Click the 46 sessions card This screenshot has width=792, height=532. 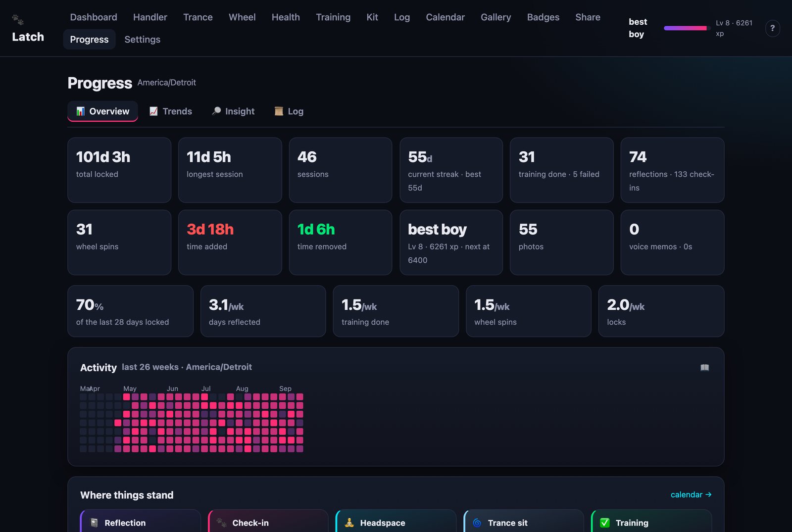pyautogui.click(x=341, y=170)
